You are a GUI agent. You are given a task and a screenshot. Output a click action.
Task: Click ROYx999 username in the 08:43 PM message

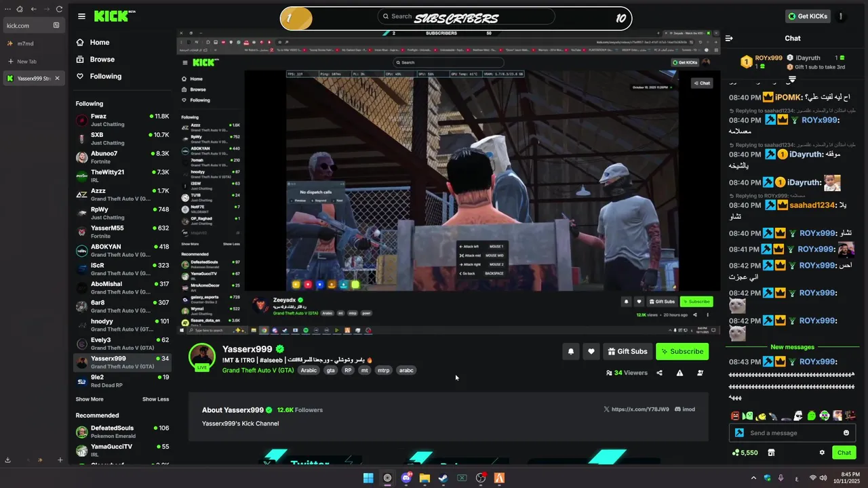(x=817, y=362)
